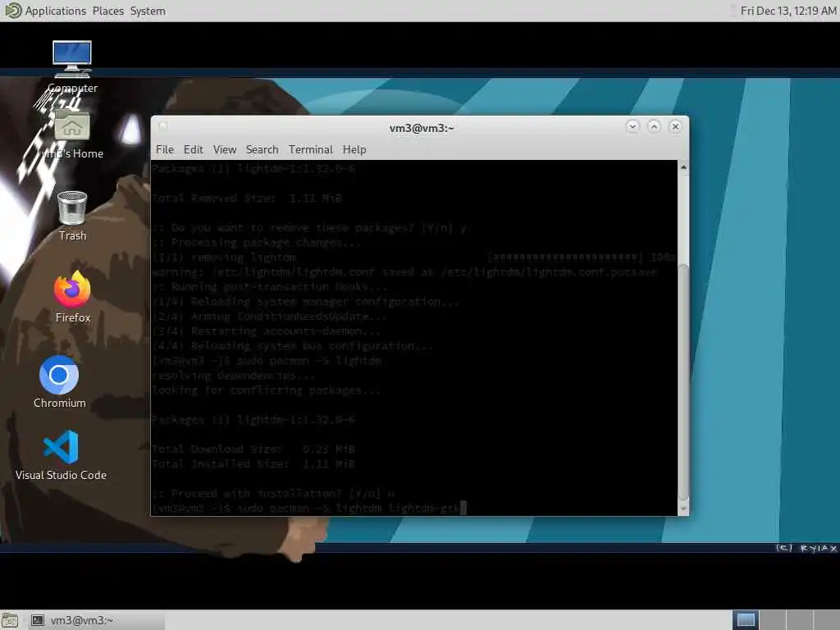Click the terminal scrollbar thumb
Viewport: 840px width, 630px height.
coord(683,381)
